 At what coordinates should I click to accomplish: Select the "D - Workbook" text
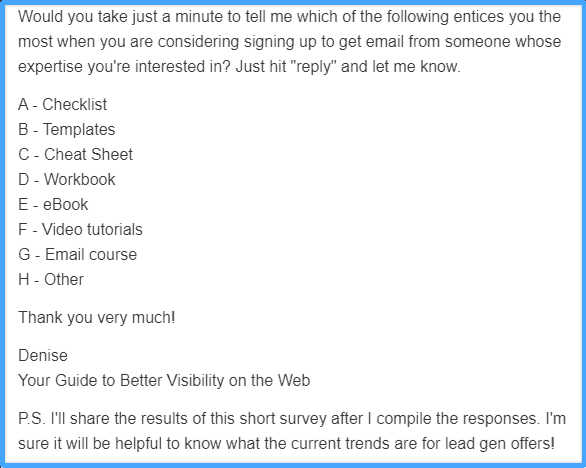[x=67, y=179]
